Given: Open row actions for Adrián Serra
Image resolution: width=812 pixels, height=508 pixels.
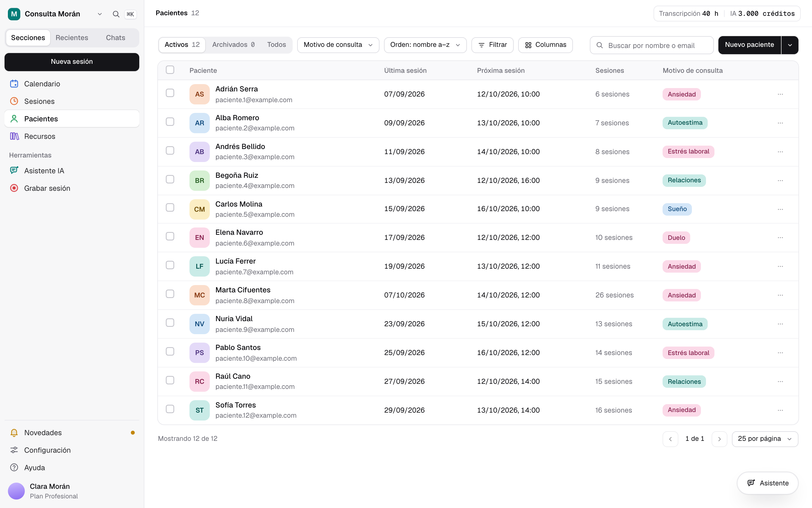Looking at the screenshot, I should tap(780, 95).
